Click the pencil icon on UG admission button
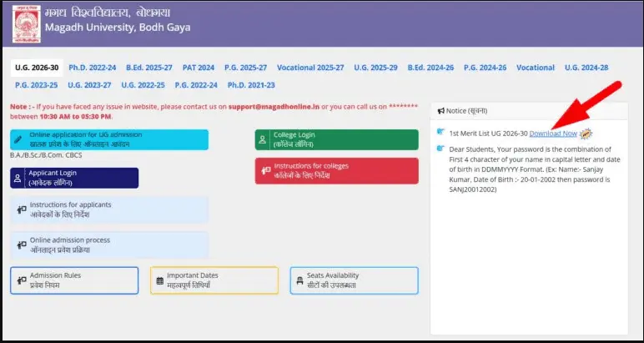This screenshot has width=644, height=343. click(x=18, y=139)
